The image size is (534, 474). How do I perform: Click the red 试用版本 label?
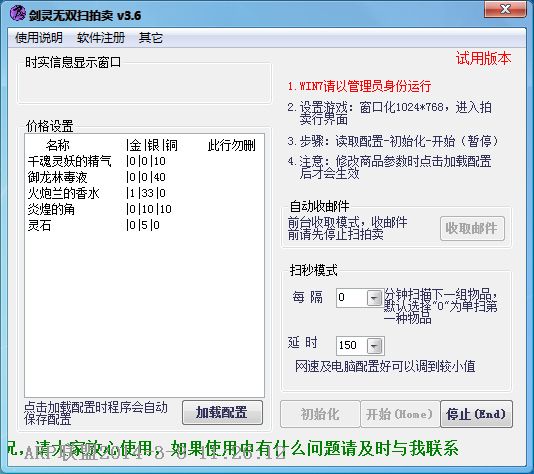click(484, 58)
